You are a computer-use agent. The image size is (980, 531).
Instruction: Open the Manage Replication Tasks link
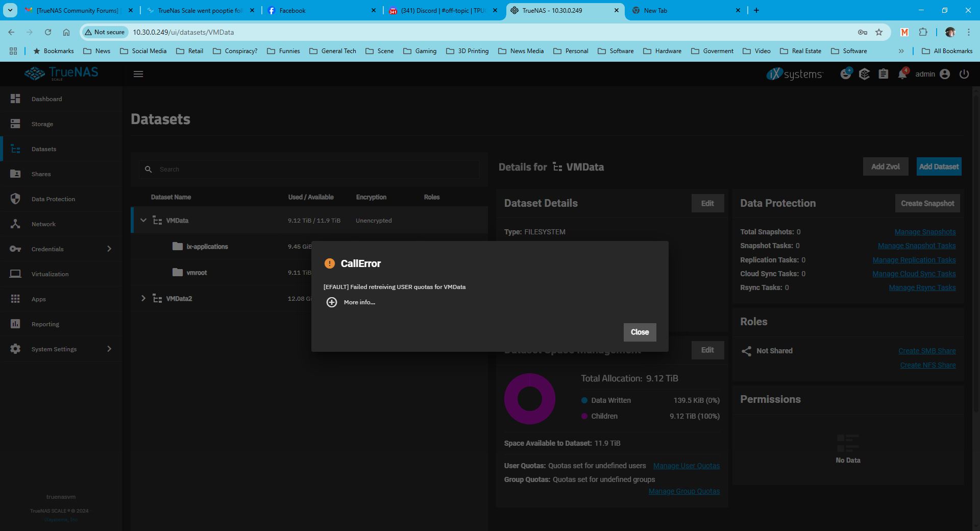[914, 260]
